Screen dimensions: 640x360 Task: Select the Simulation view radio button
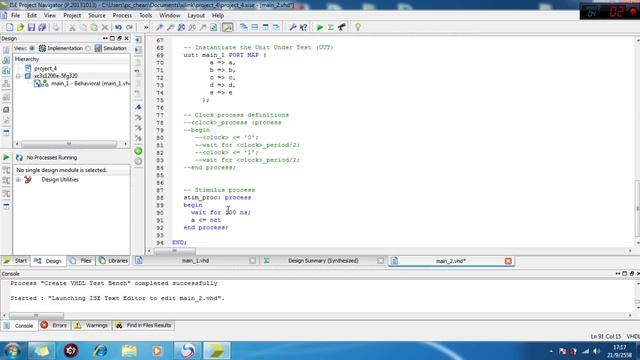coord(88,48)
